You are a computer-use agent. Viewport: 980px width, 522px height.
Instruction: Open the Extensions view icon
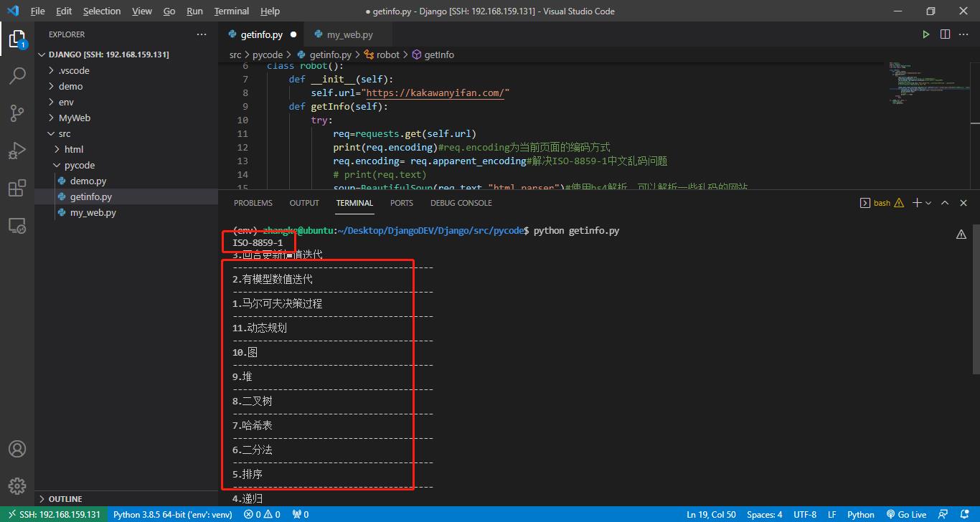coord(17,188)
